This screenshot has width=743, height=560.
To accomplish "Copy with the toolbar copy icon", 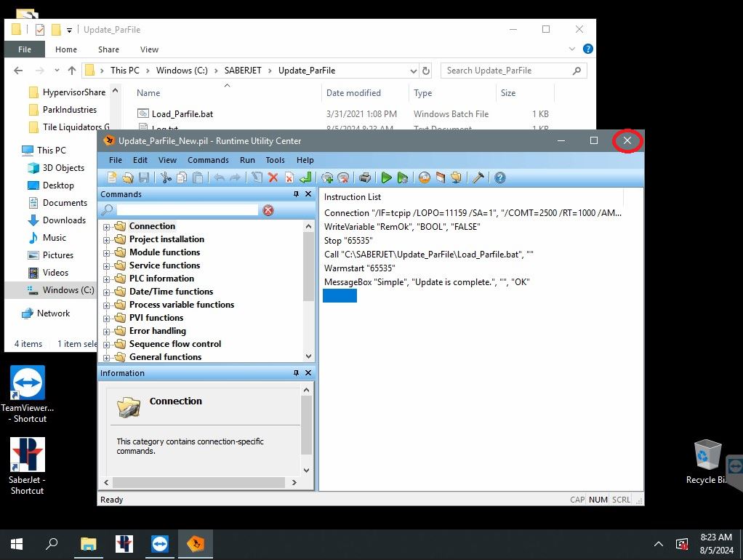I will [x=182, y=177].
